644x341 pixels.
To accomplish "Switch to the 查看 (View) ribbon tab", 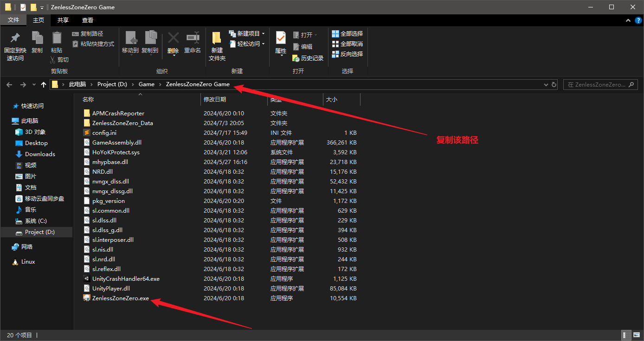I will pyautogui.click(x=88, y=20).
